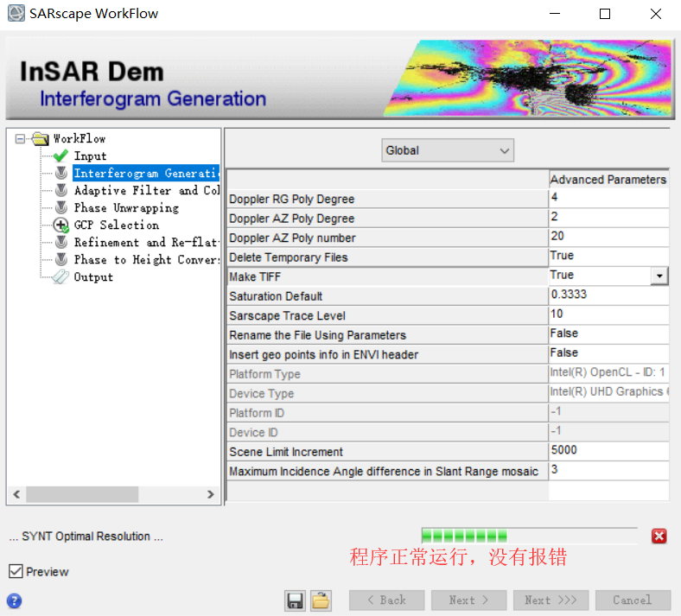Viewport: 681px width, 616px height.
Task: Click the Platform Type parameter label
Action: tap(264, 374)
